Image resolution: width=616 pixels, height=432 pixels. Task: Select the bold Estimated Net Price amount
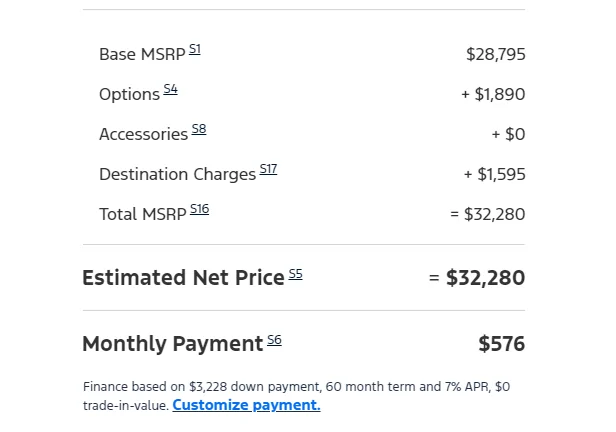pos(477,278)
